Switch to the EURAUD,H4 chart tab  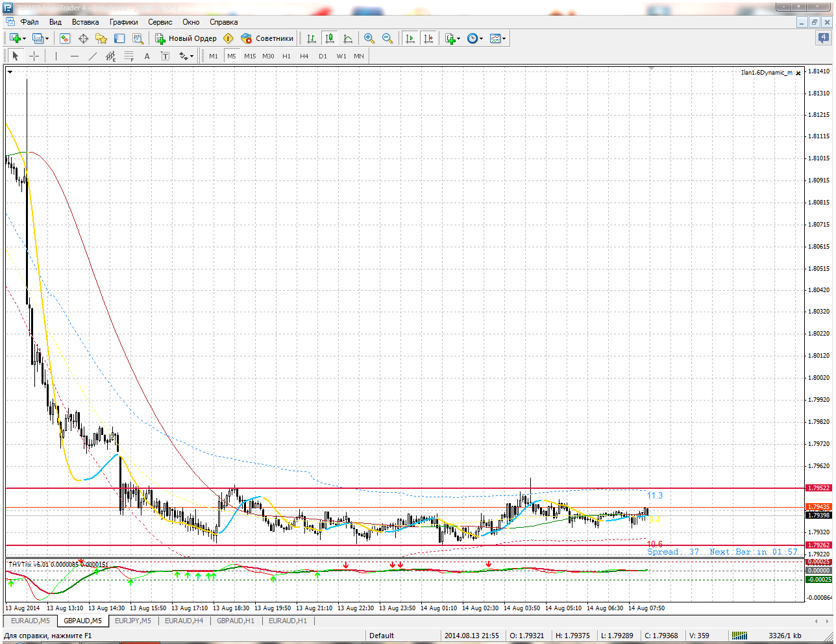pyautogui.click(x=184, y=621)
